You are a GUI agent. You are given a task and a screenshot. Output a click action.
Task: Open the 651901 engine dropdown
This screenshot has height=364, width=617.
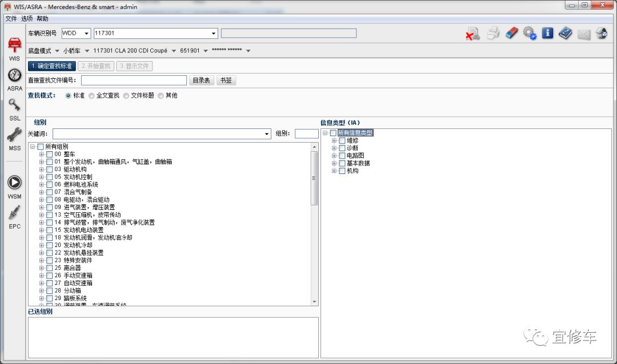[x=206, y=51]
